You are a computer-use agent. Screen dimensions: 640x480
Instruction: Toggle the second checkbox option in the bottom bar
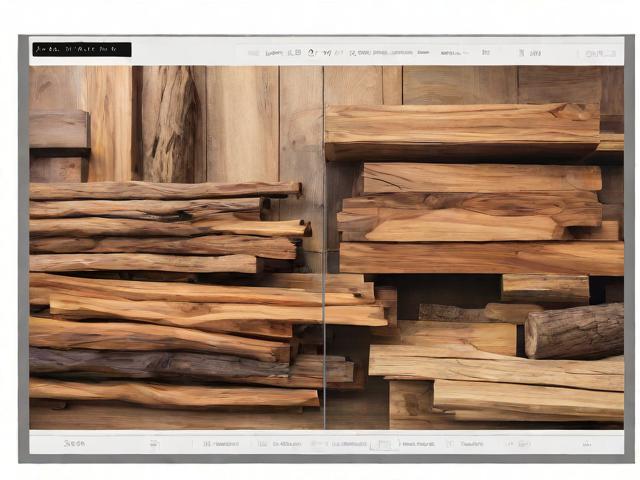(x=262, y=443)
